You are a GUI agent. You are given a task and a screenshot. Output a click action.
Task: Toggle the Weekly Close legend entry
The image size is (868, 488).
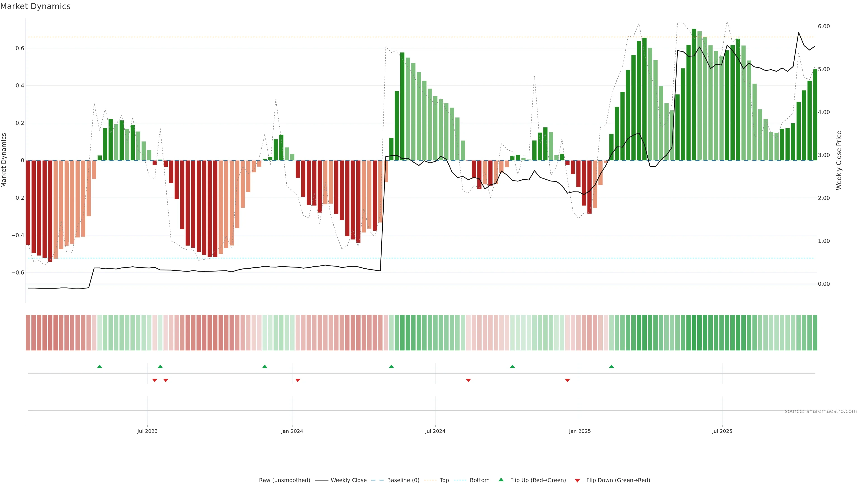[x=348, y=480]
